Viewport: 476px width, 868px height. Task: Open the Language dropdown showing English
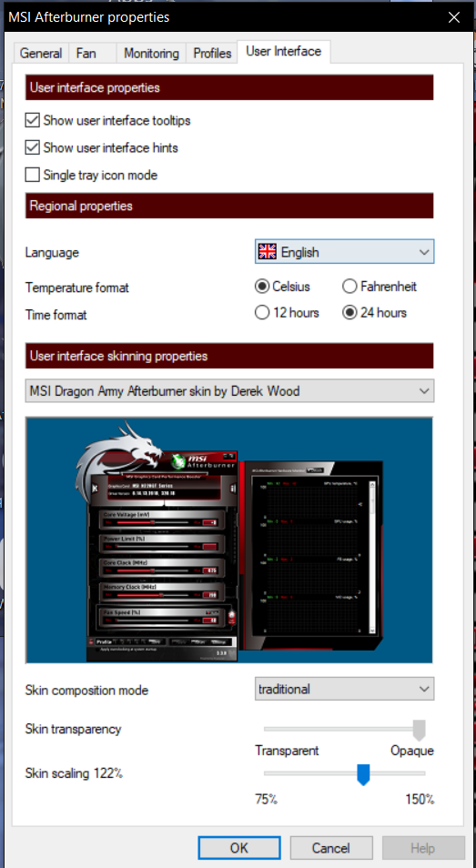coord(344,252)
